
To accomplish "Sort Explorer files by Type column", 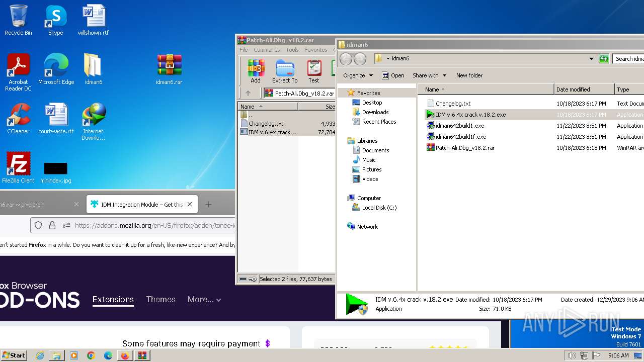I will point(629,89).
